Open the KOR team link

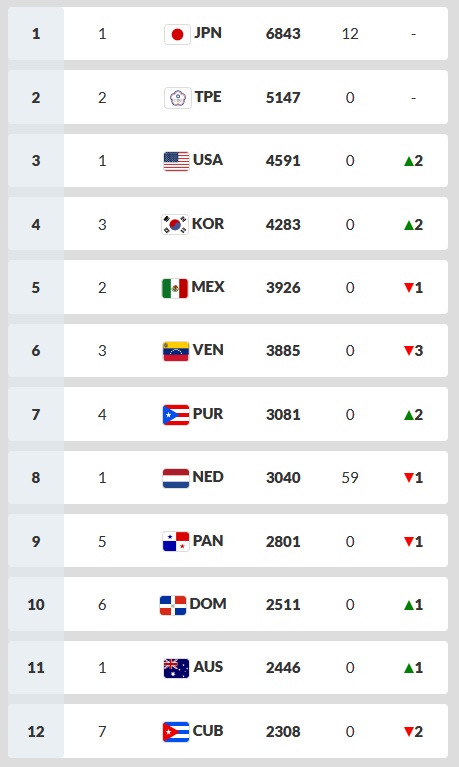click(x=208, y=224)
